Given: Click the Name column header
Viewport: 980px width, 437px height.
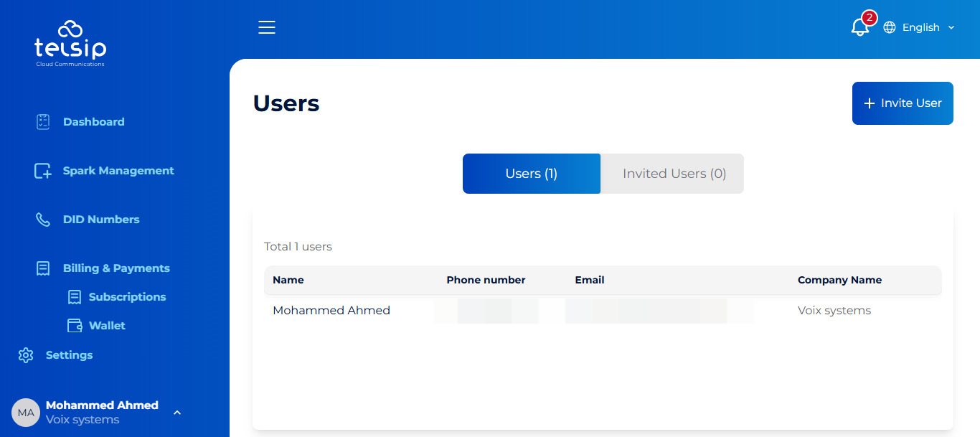Looking at the screenshot, I should click(x=288, y=280).
